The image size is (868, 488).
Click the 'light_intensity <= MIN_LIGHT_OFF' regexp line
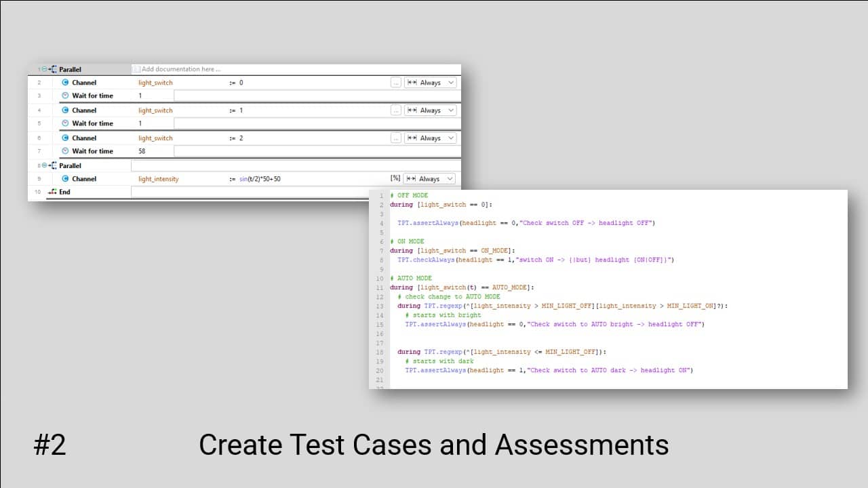tap(501, 352)
